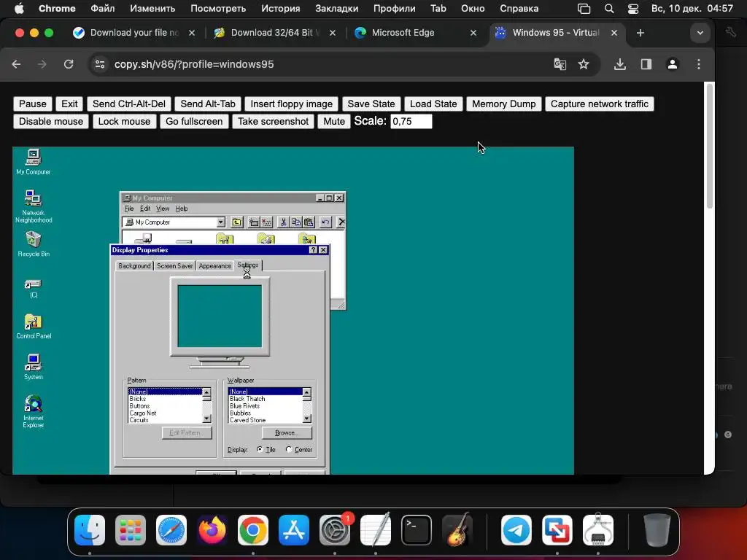The image size is (747, 560).
Task: Select the Recycle Bin desktop icon
Action: (x=34, y=244)
